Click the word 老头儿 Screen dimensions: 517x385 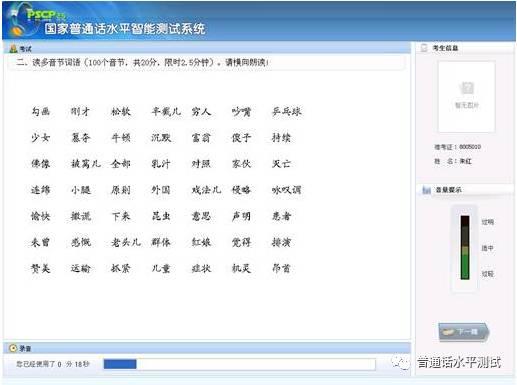(126, 242)
